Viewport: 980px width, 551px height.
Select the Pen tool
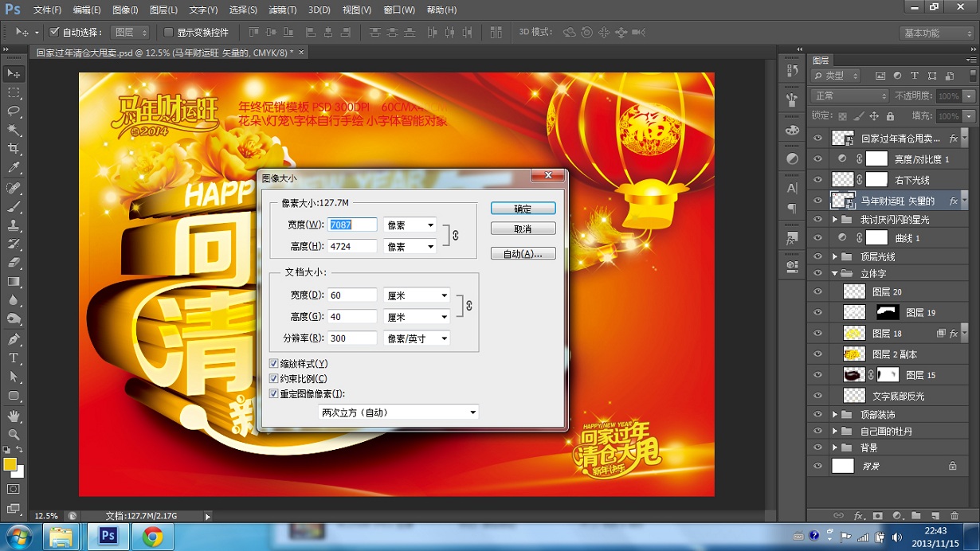14,340
